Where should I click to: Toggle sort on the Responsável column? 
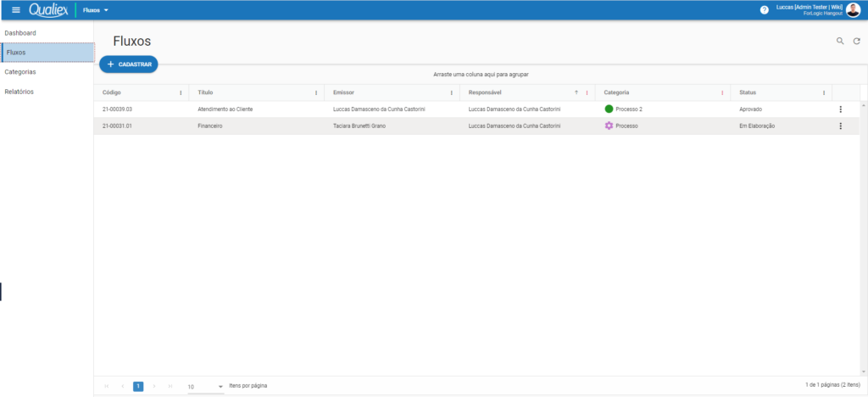coord(485,92)
